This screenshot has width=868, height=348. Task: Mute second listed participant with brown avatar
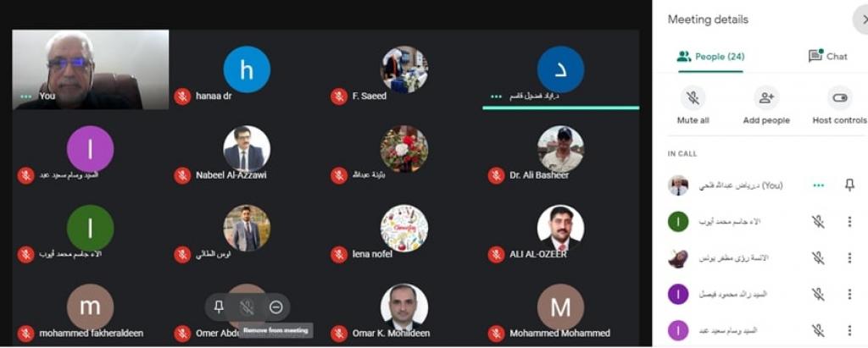tap(818, 257)
